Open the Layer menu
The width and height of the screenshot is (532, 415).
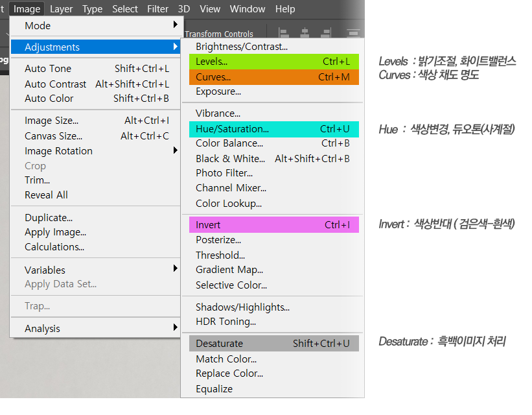(x=61, y=9)
